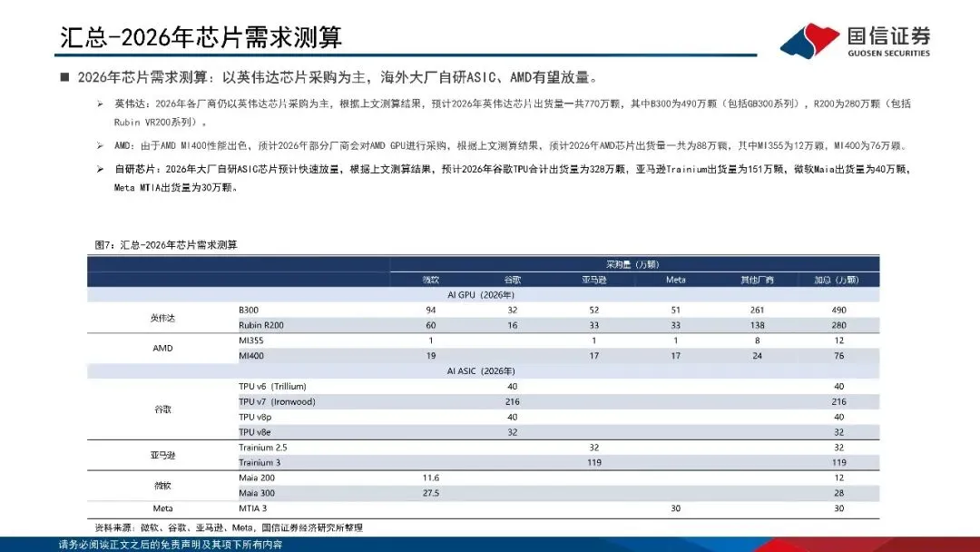The image size is (980, 552).
Task: Click the 'B300' product cell
Action: pyautogui.click(x=248, y=310)
